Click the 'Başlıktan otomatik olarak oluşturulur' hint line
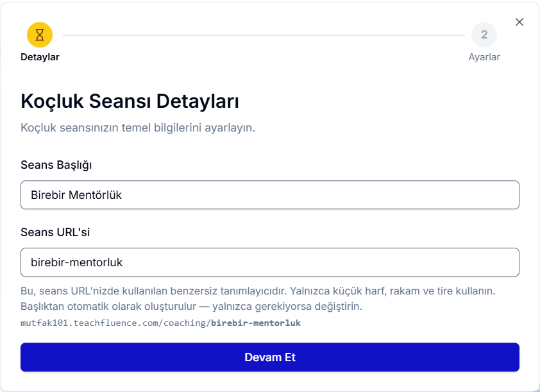Viewport: 540px width, 392px height. point(191,307)
